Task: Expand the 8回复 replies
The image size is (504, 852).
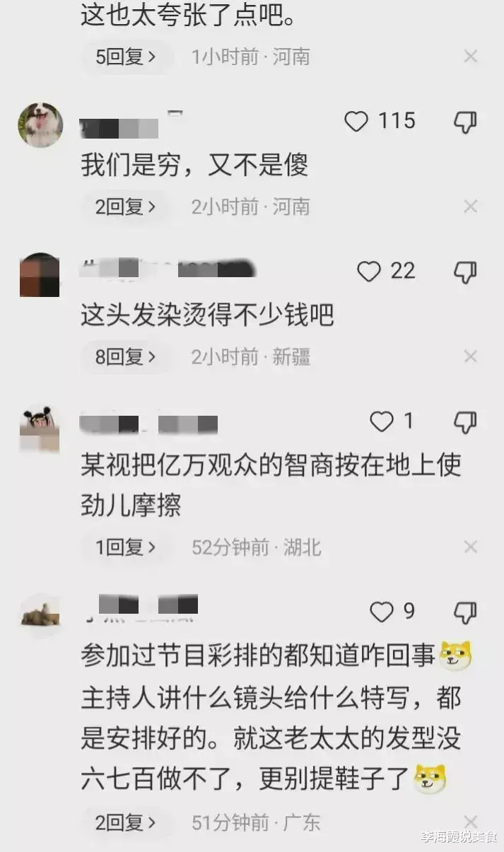Action: (126, 357)
